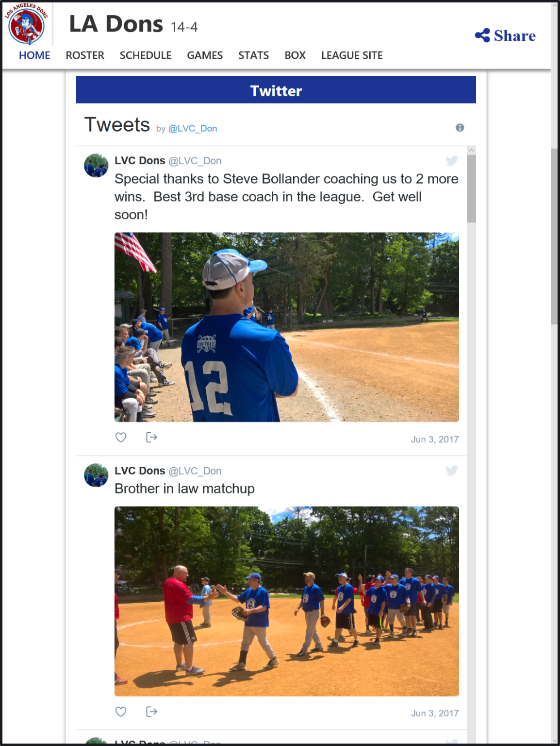Share the Brother in law matchup tweet
The image size is (560, 746).
point(151,712)
